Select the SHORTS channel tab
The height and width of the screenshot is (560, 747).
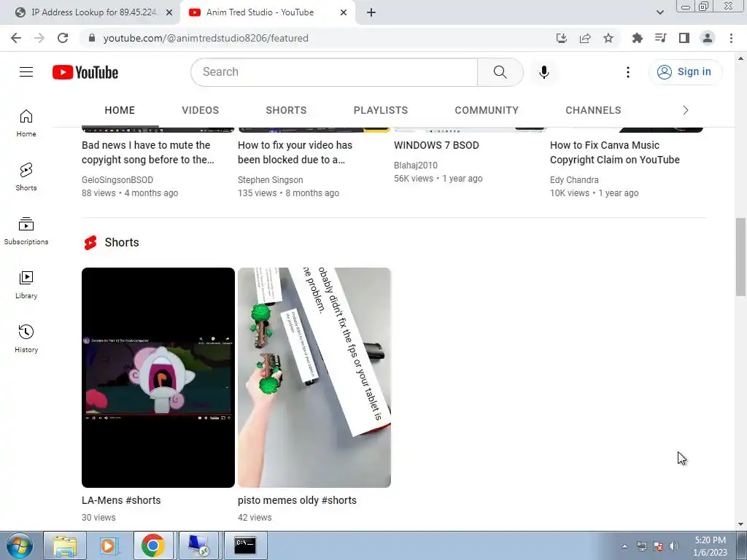[x=286, y=111]
